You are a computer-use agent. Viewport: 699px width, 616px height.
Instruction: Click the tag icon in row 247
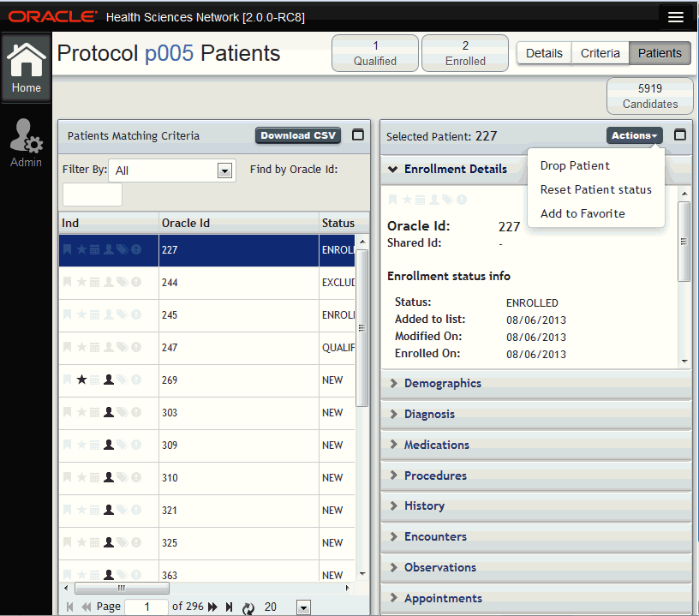(x=122, y=347)
